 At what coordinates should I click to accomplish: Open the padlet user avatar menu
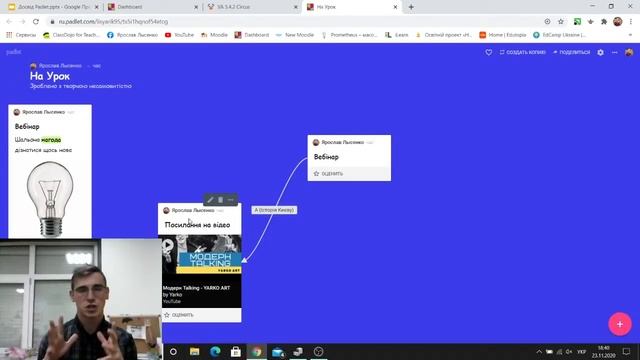click(x=629, y=52)
